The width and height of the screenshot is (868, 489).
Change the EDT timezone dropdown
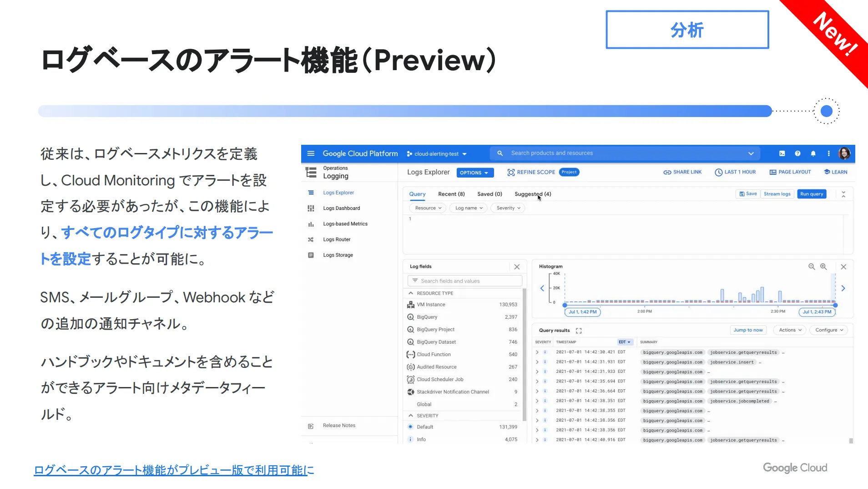(x=625, y=342)
